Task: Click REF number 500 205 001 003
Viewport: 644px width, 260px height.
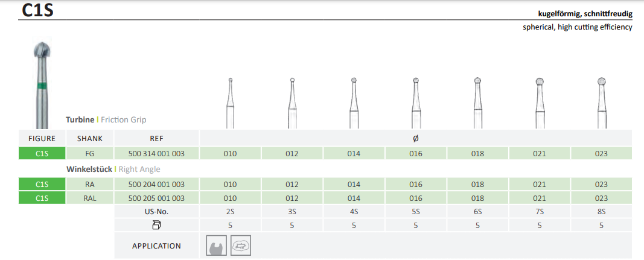Action: (x=157, y=198)
